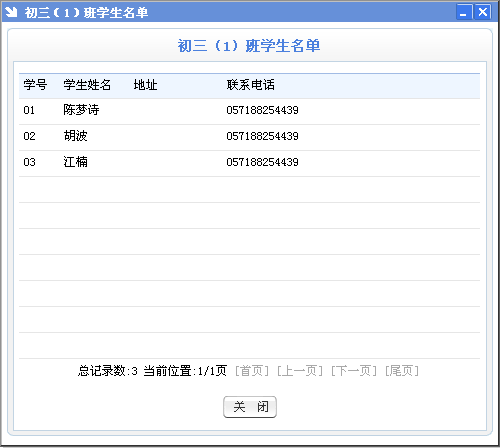Close the window with the X icon

pyautogui.click(x=482, y=12)
